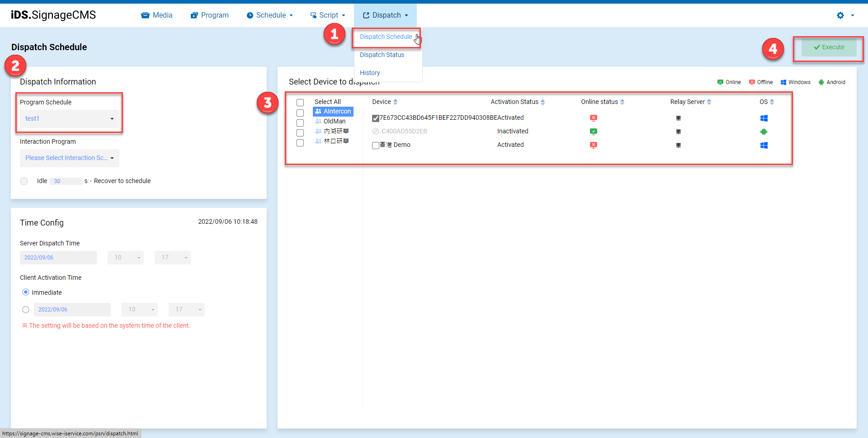868x438 pixels.
Task: Check the OldMan group checkbox
Action: coord(300,122)
